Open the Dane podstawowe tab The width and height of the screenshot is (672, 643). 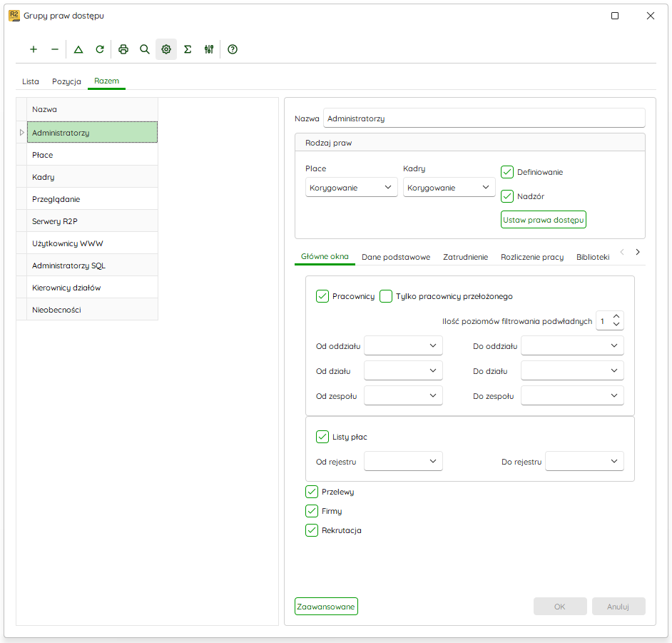click(396, 257)
